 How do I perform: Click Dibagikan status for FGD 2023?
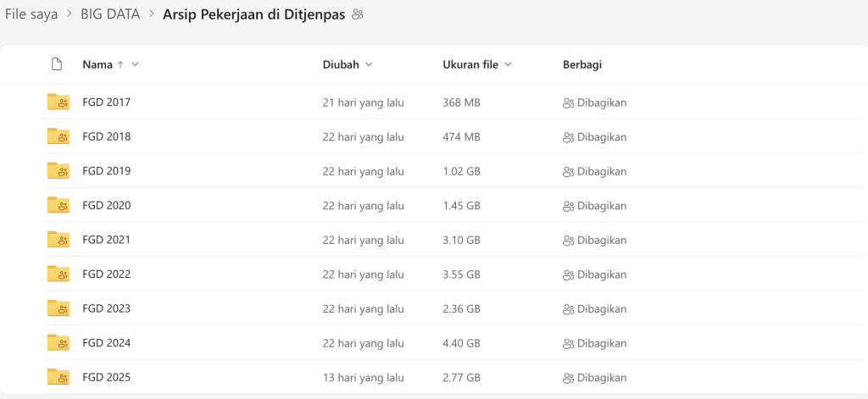point(594,309)
